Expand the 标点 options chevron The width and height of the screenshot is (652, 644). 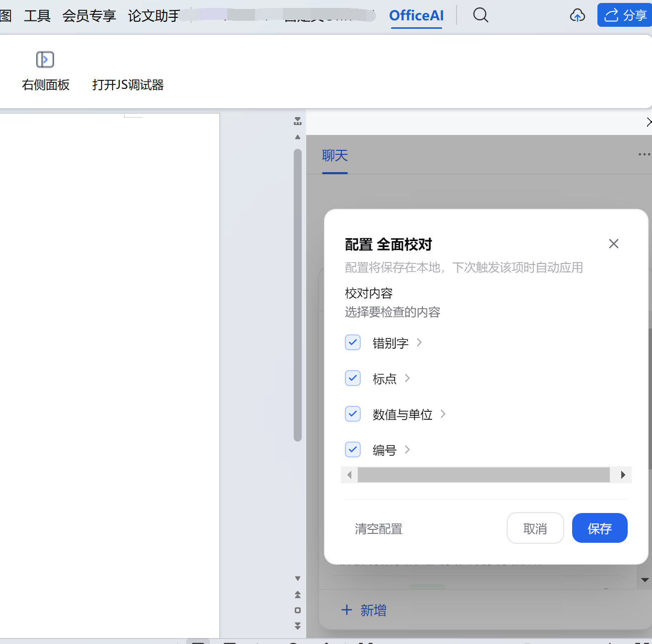[407, 378]
